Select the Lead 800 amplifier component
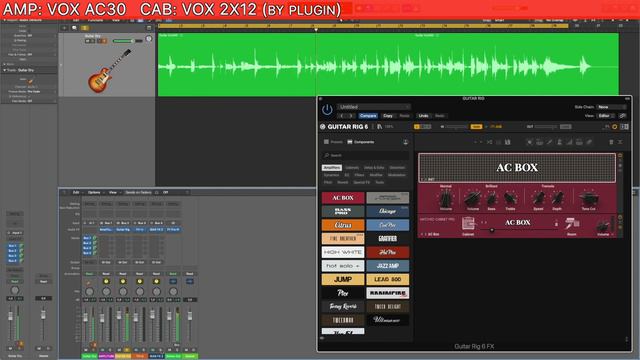 pyautogui.click(x=387, y=279)
